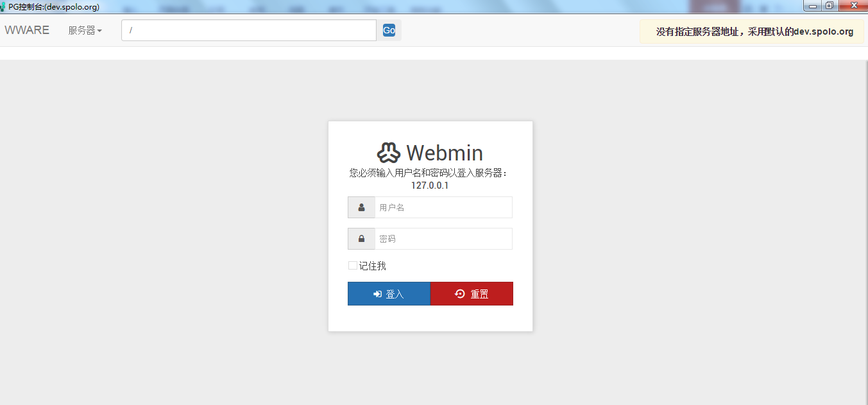This screenshot has height=405, width=868.
Task: Click the 记住我 label text
Action: pyautogui.click(x=373, y=266)
